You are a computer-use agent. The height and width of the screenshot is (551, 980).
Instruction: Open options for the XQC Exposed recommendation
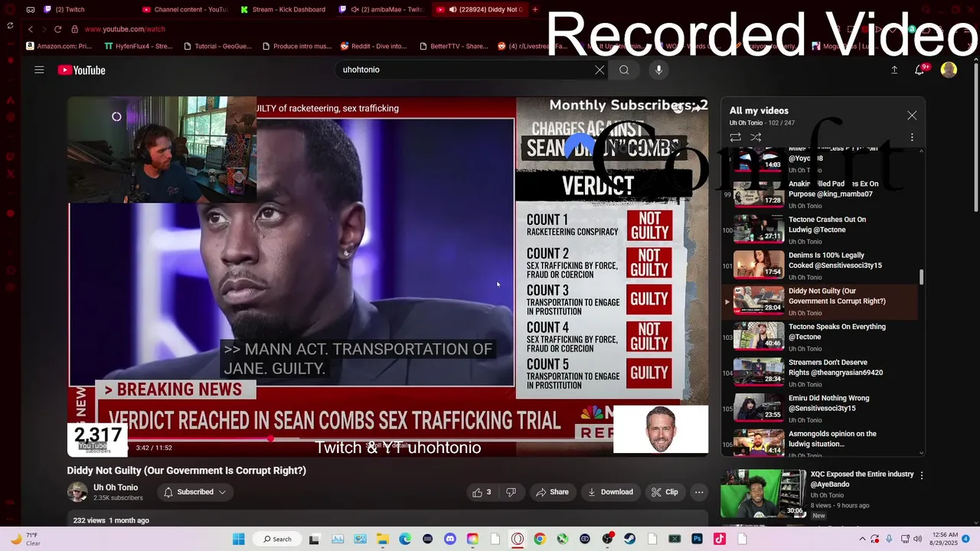pos(921,475)
